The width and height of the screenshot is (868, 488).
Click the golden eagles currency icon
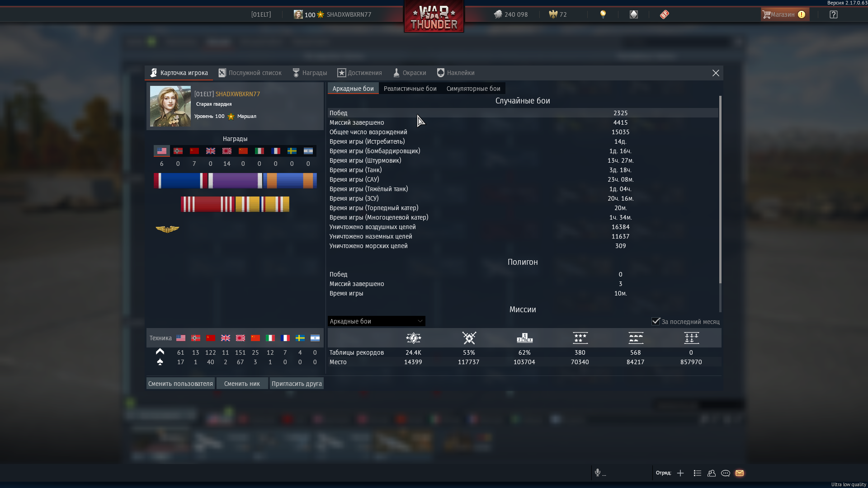(553, 14)
